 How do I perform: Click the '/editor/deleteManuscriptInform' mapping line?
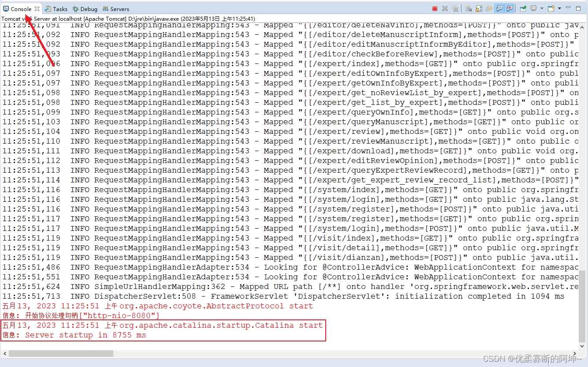click(290, 34)
